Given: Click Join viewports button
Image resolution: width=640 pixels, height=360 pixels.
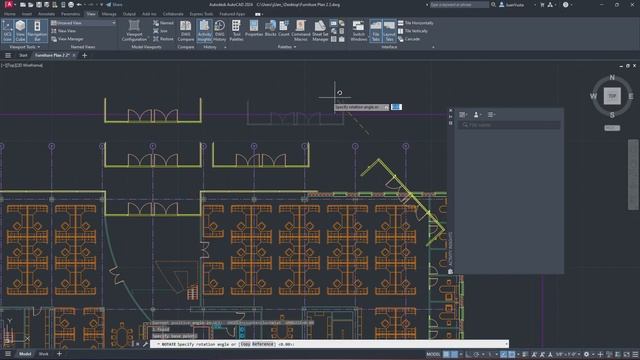Looking at the screenshot, I should pos(160,31).
